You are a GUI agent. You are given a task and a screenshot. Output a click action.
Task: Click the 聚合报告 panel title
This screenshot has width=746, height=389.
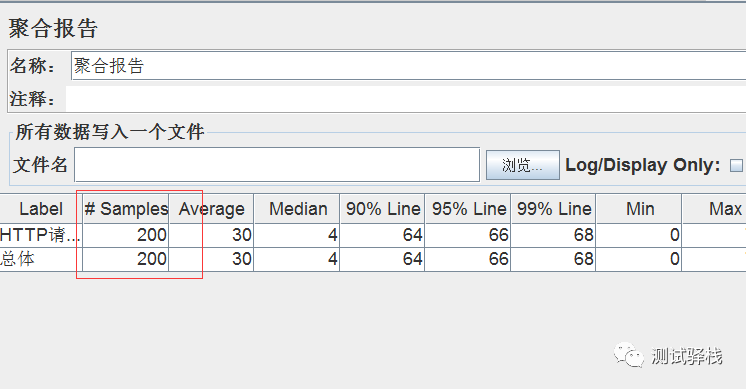click(53, 28)
